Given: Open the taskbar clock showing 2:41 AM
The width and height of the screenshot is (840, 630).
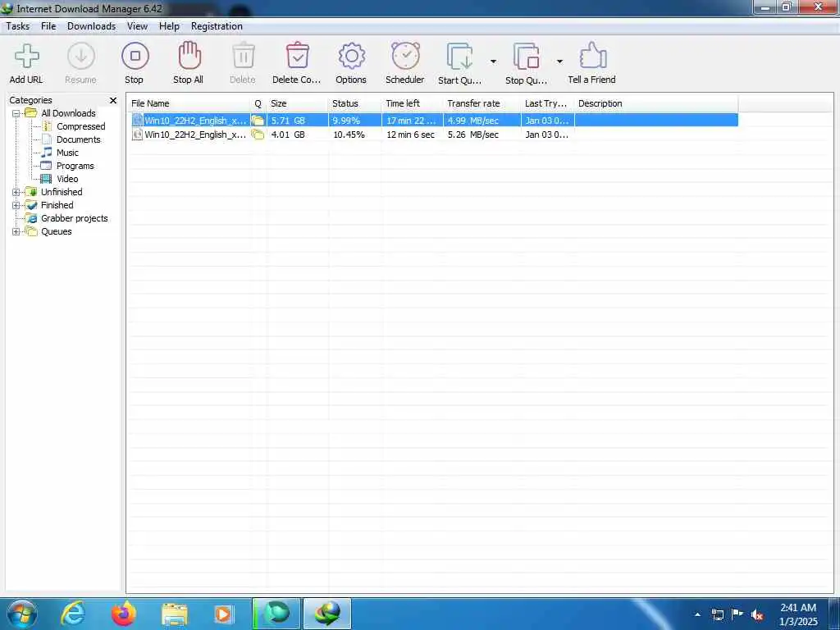Looking at the screenshot, I should pyautogui.click(x=798, y=614).
